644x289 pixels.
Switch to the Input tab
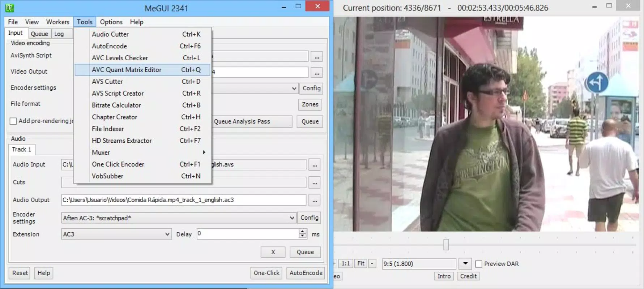tap(16, 33)
